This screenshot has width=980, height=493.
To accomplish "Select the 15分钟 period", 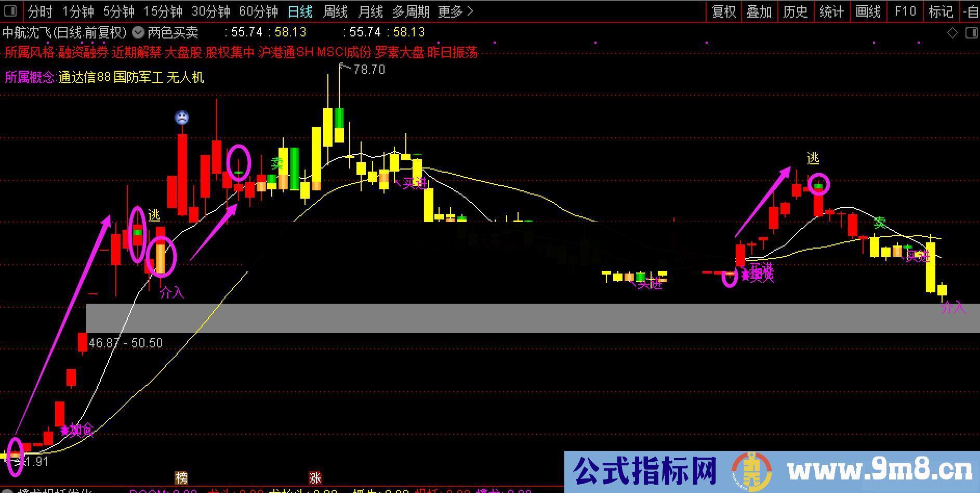I will [x=163, y=11].
